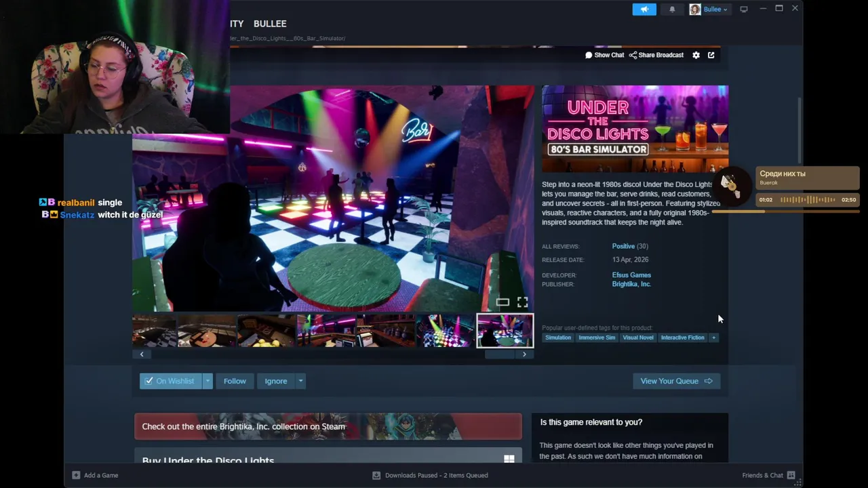Click the Windows platform icon in Buy section
The height and width of the screenshot is (488, 868).
pyautogui.click(x=509, y=460)
